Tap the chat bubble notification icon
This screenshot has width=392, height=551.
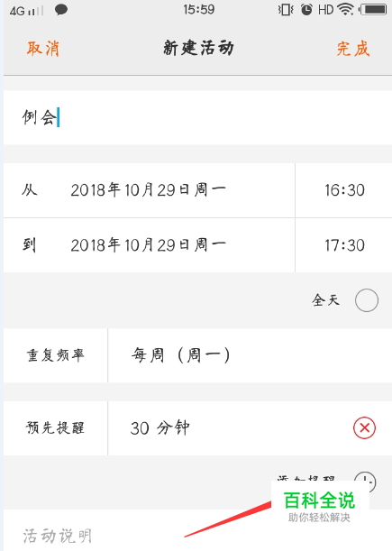click(61, 10)
